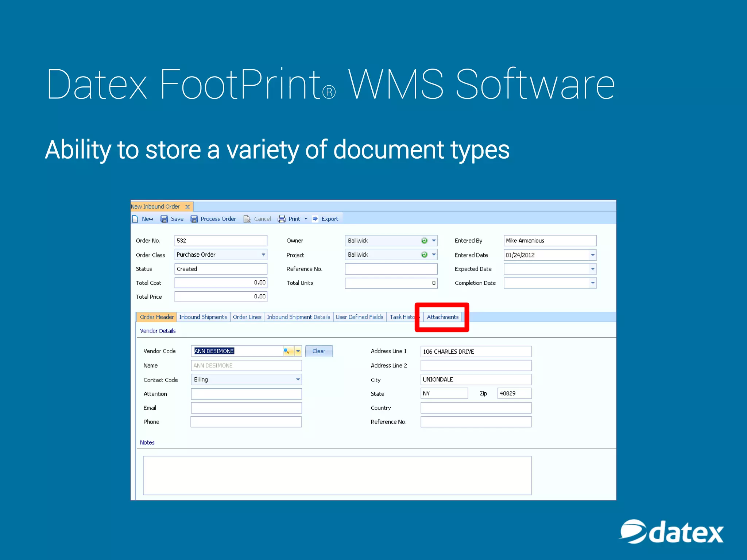747x560 pixels.
Task: Open the Inbound Shipment Details tab
Action: (x=298, y=317)
